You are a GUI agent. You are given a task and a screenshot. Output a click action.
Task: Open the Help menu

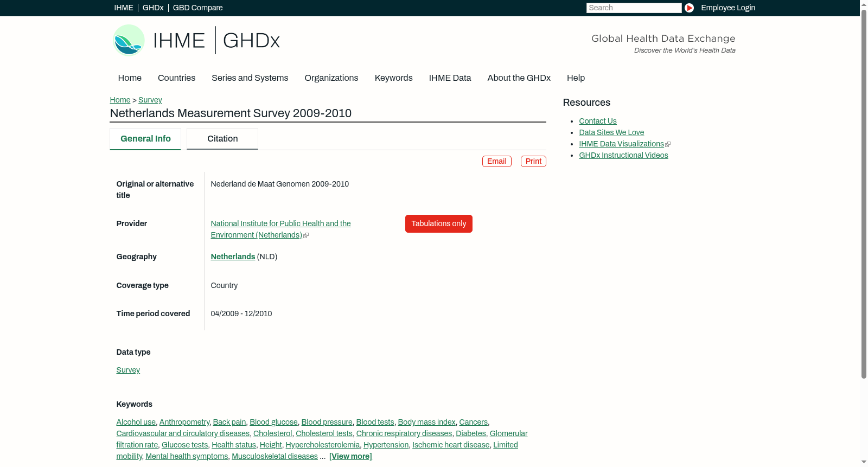(576, 78)
